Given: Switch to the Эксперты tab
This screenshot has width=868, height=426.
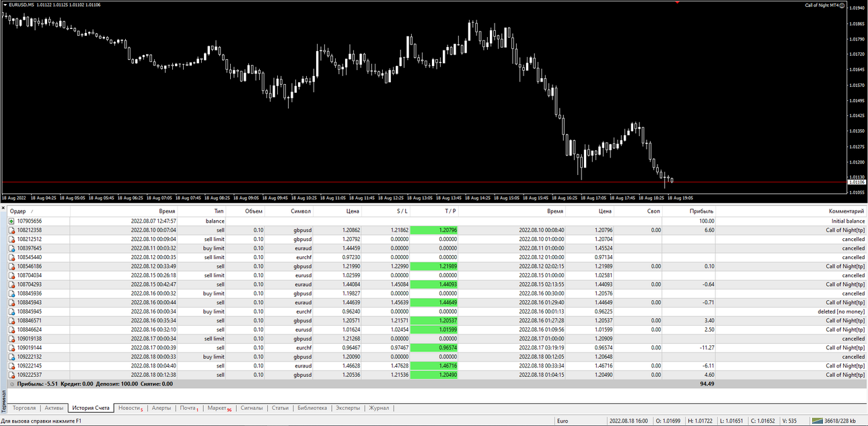Looking at the screenshot, I should [348, 408].
